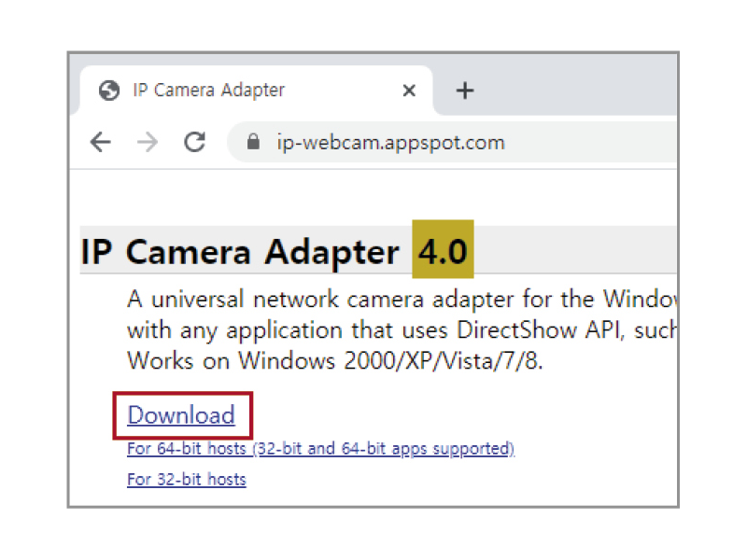
Task: Click the padlock site security icon
Action: point(253,142)
